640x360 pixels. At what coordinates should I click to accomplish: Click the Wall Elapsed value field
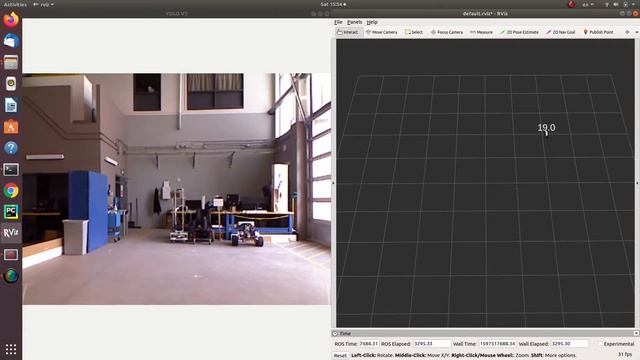[x=569, y=344]
